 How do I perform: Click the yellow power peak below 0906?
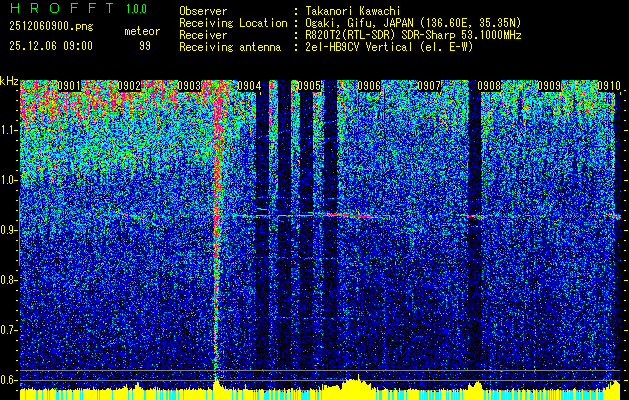tap(355, 384)
